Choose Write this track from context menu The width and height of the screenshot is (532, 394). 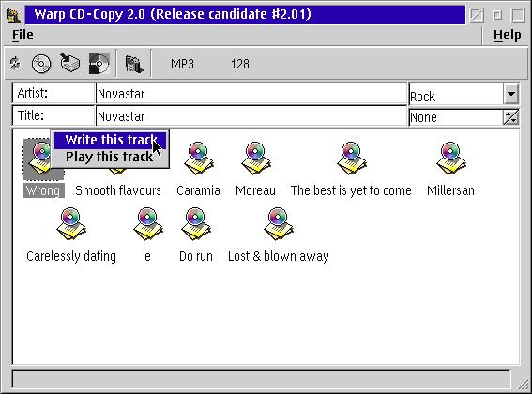pyautogui.click(x=111, y=140)
